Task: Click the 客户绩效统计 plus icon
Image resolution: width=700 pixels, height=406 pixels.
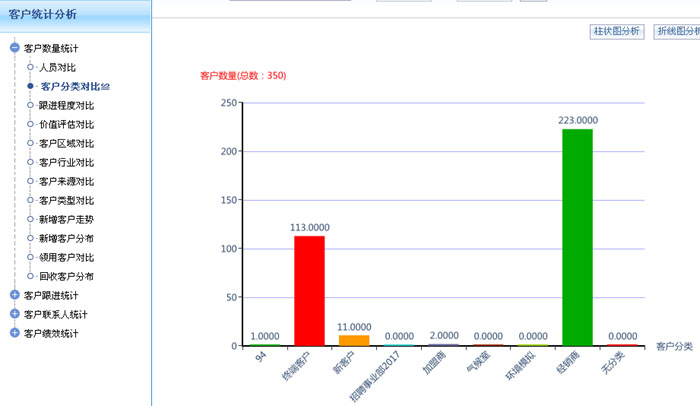Action: pyautogui.click(x=14, y=333)
